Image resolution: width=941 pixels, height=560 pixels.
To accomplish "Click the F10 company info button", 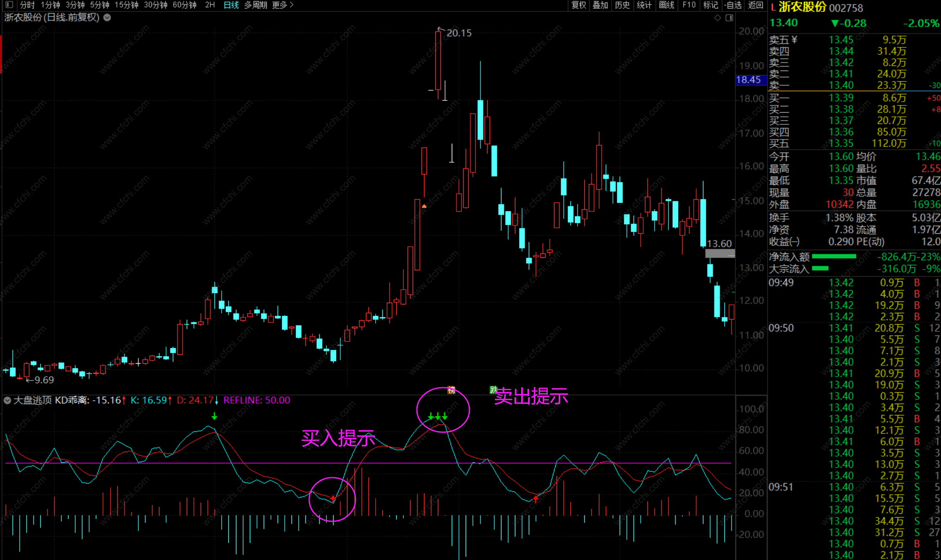I will (689, 5).
